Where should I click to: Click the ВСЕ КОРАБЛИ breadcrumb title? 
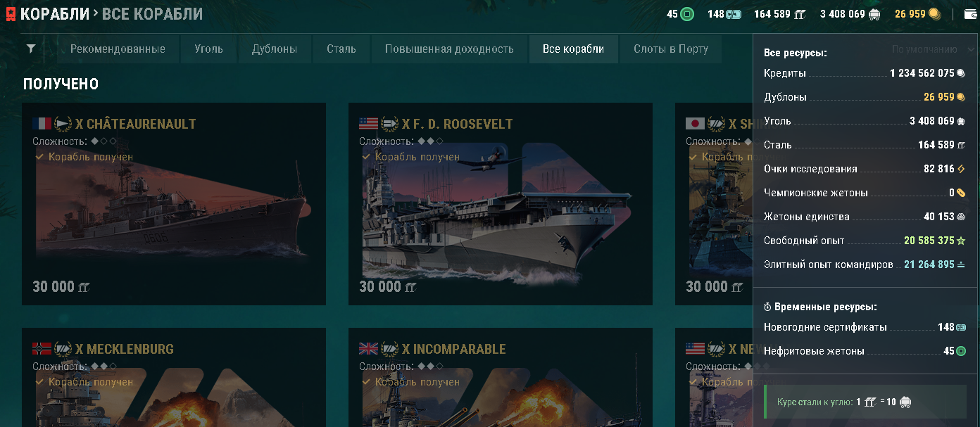[152, 14]
